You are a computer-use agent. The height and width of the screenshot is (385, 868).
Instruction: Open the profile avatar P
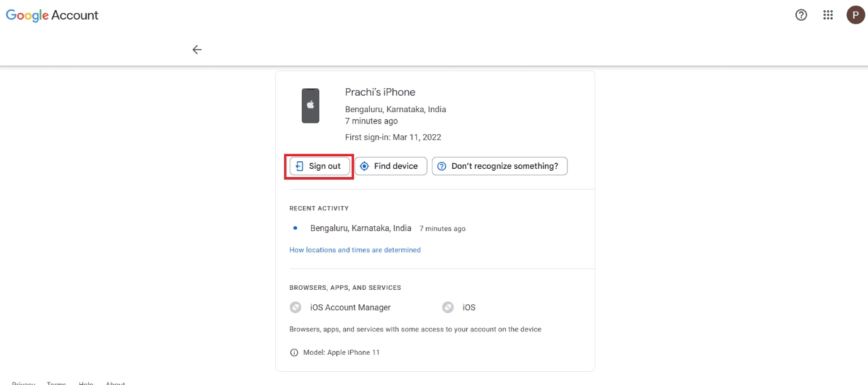(855, 15)
